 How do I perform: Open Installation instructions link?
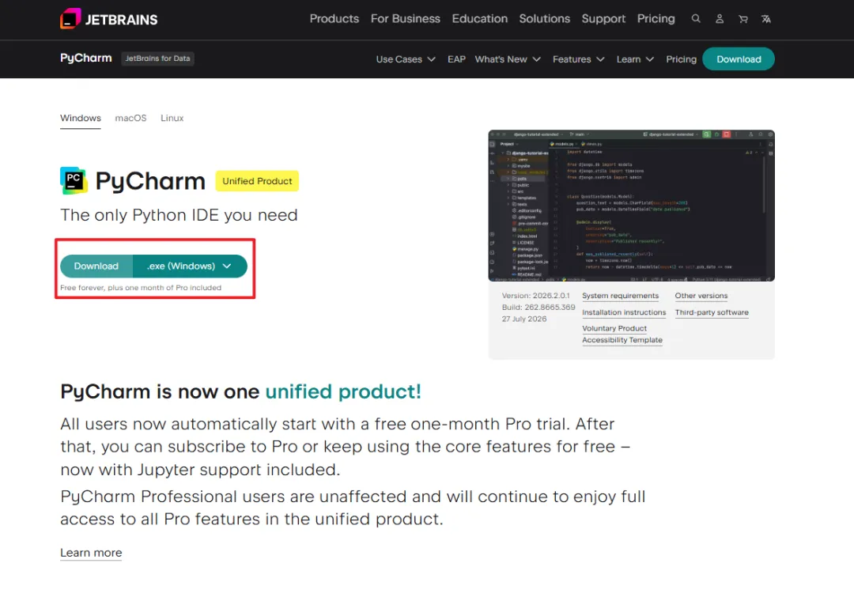coord(624,312)
